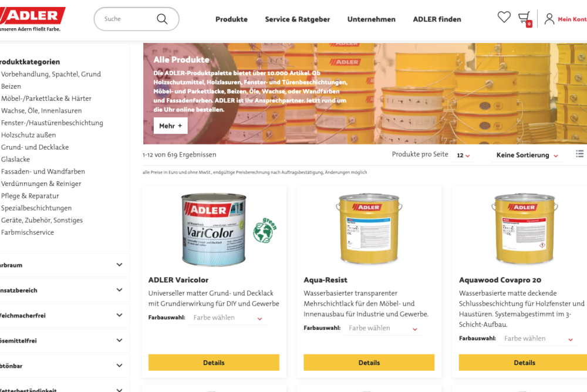The image size is (587, 392).
Task: Open the wishlist heart icon
Action: (x=504, y=17)
